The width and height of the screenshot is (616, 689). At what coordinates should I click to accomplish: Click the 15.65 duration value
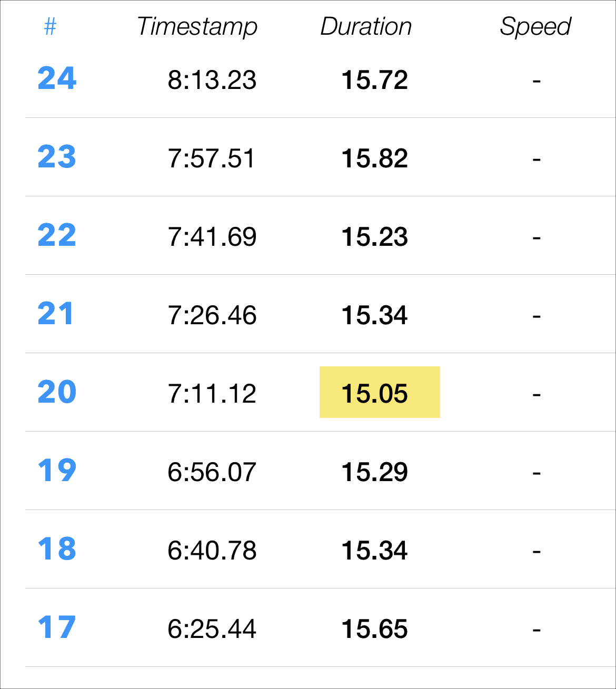374,629
